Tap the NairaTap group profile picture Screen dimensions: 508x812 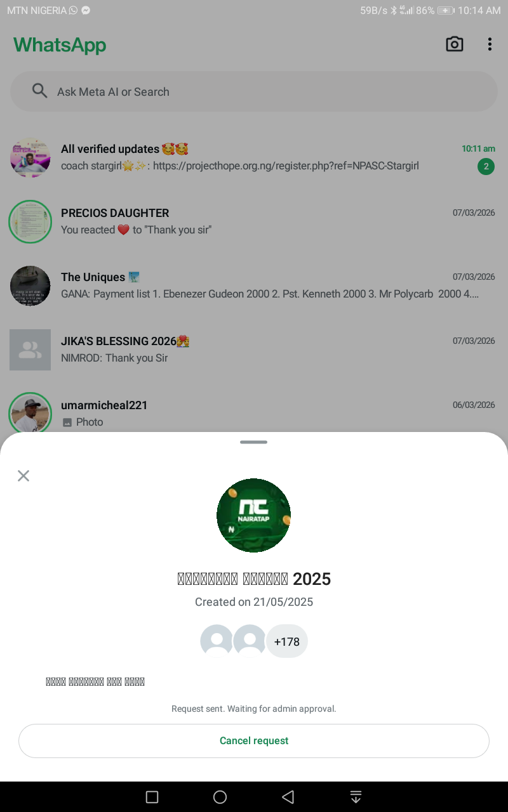pyautogui.click(x=253, y=515)
